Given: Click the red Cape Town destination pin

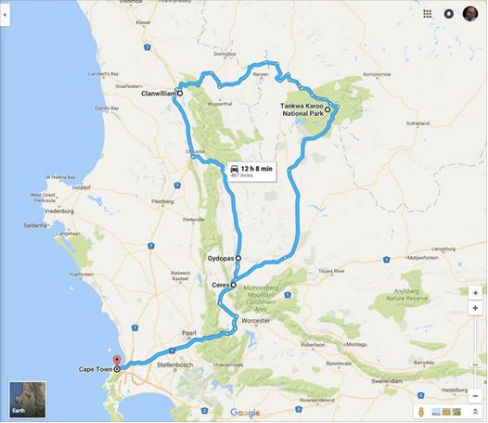Looking at the screenshot, I should click(117, 361).
